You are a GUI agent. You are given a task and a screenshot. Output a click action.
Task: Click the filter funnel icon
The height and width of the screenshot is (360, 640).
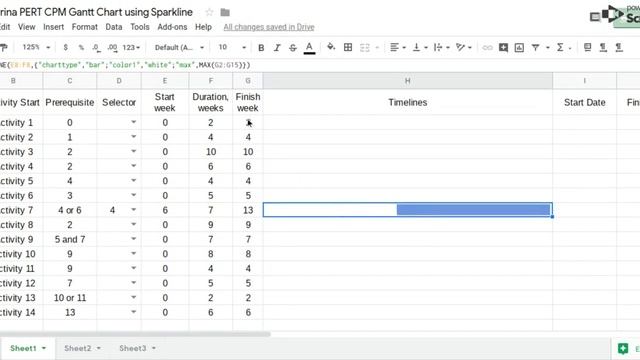click(x=536, y=48)
